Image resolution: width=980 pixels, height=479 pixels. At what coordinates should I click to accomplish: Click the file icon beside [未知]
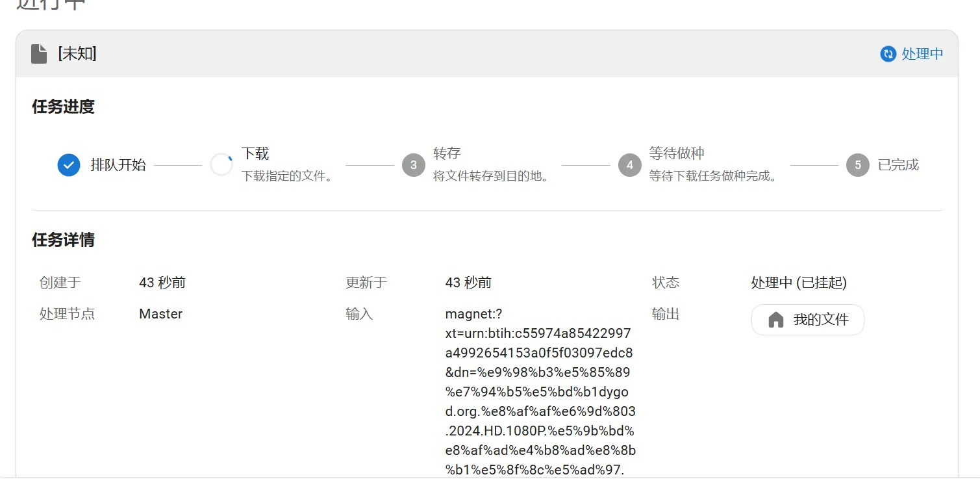tap(39, 54)
